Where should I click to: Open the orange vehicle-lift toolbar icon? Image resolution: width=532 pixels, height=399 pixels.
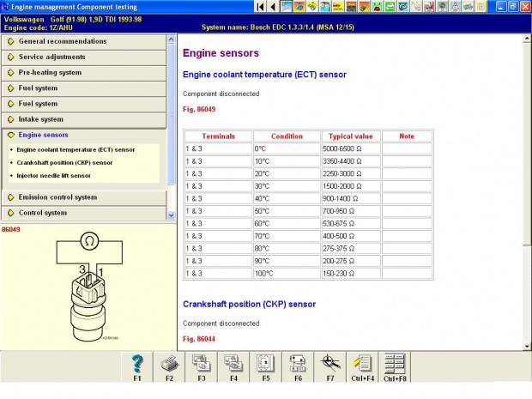351,7
